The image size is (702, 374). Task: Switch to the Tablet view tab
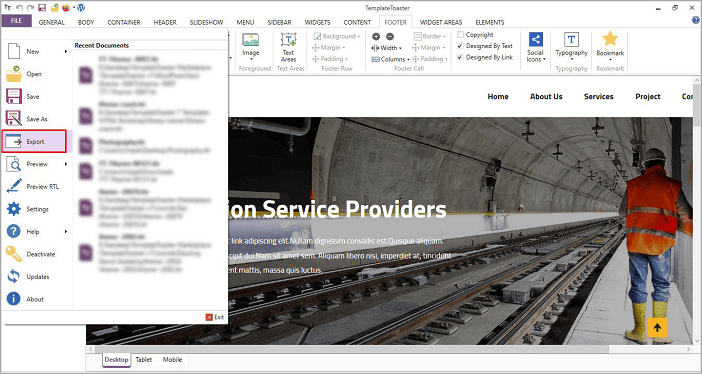coord(144,360)
